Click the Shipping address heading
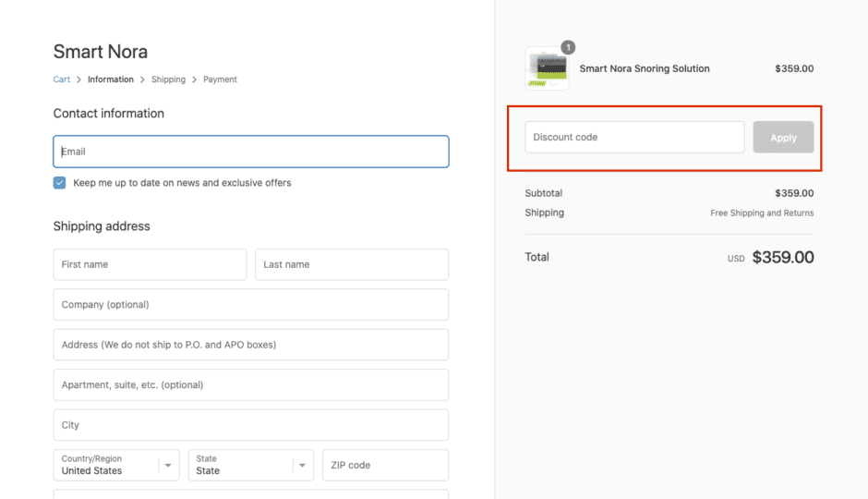868x499 pixels. (102, 226)
